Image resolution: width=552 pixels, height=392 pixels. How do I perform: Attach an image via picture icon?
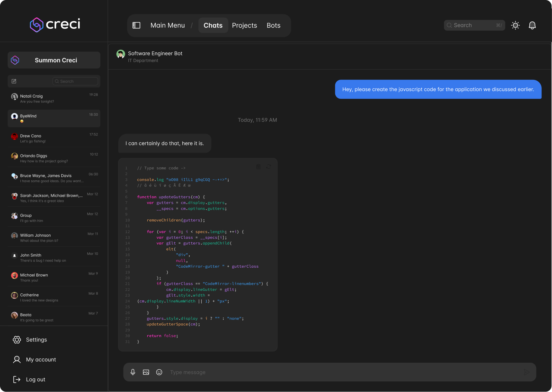[146, 372]
